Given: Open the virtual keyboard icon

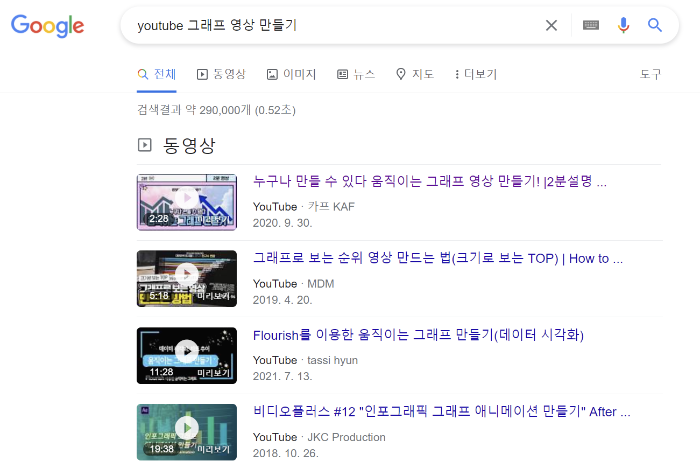Looking at the screenshot, I should click(x=591, y=25).
